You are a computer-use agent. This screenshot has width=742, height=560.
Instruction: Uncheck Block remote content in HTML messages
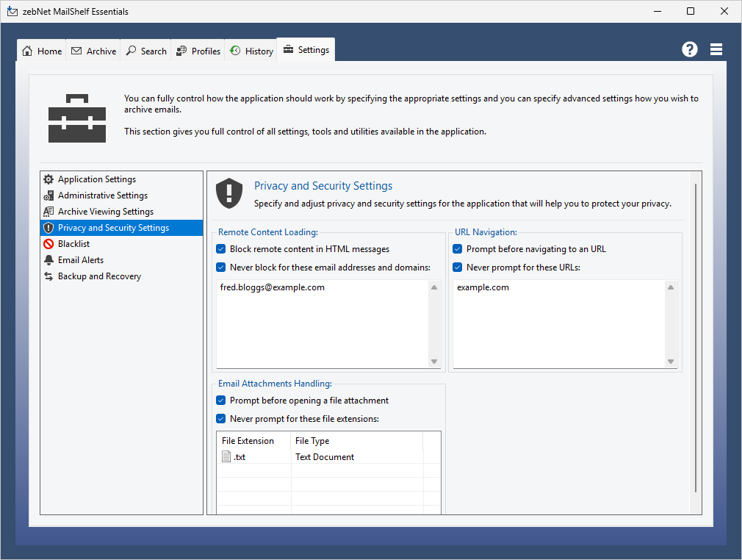tap(221, 249)
